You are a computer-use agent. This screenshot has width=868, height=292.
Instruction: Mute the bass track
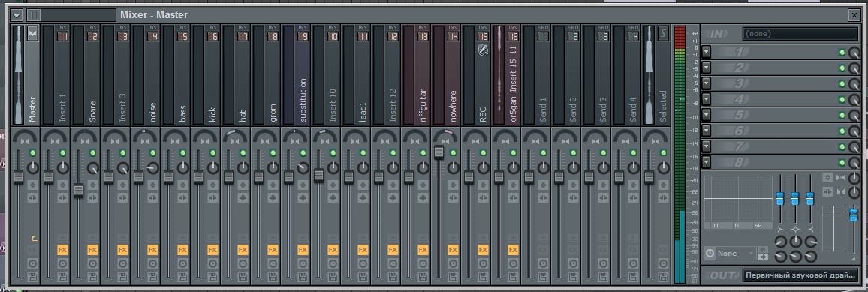click(x=182, y=152)
